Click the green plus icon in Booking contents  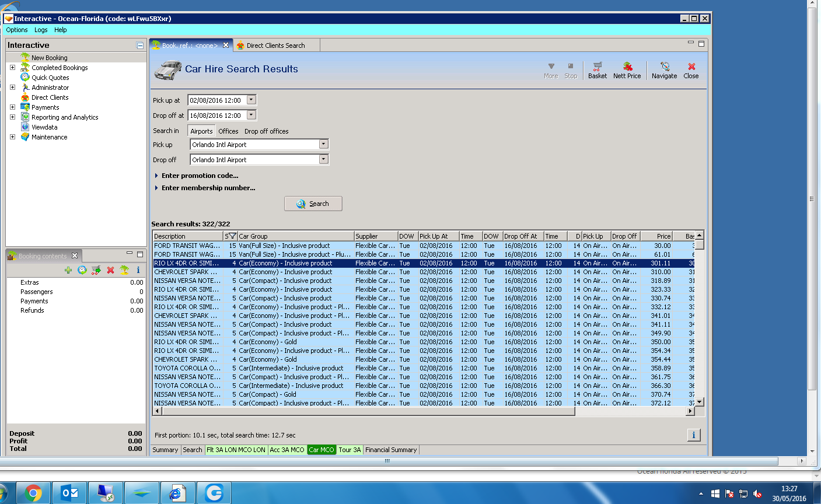[68, 270]
